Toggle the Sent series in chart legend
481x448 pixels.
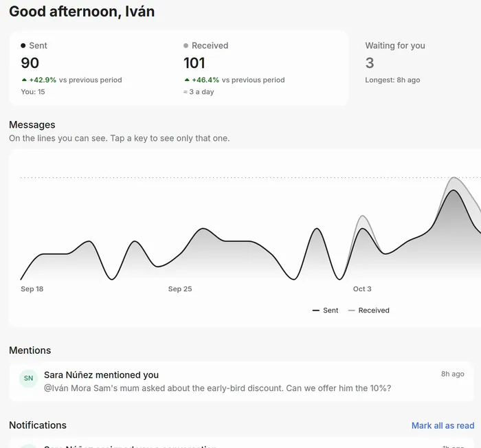(325, 310)
